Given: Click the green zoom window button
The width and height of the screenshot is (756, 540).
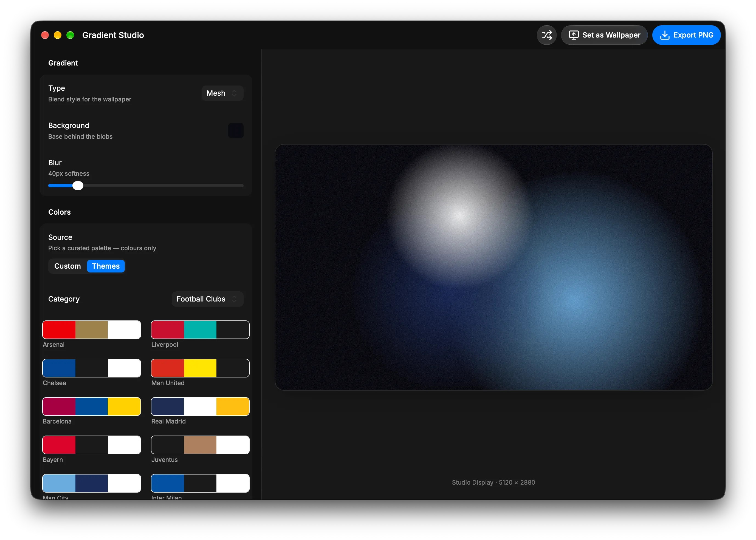Looking at the screenshot, I should pos(70,35).
